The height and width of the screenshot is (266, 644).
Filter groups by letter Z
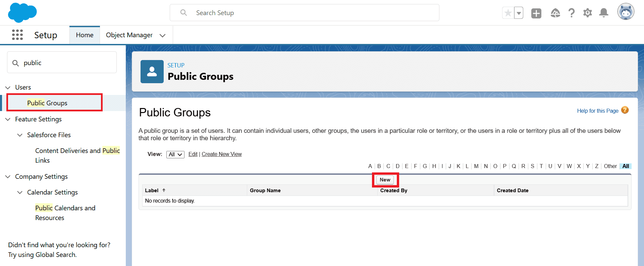click(x=597, y=166)
